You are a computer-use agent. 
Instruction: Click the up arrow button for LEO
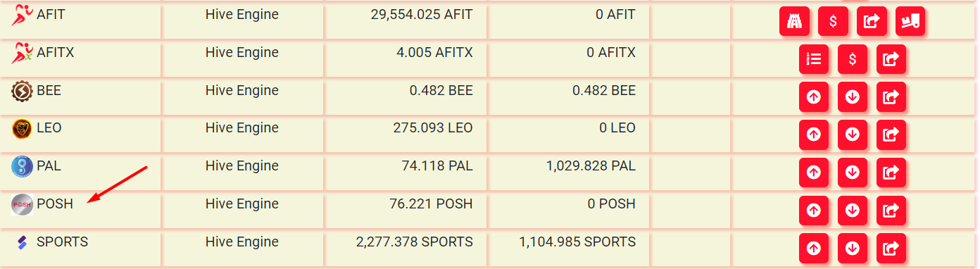coord(814,134)
